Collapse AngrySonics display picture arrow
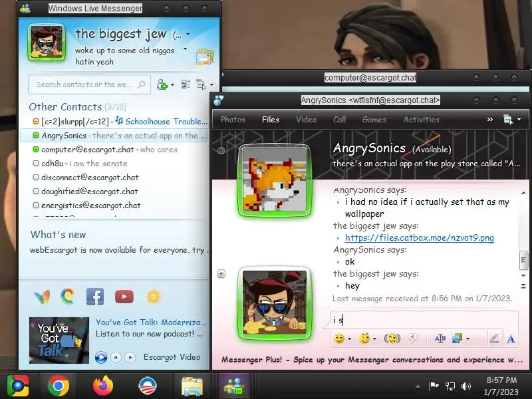 [x=221, y=150]
